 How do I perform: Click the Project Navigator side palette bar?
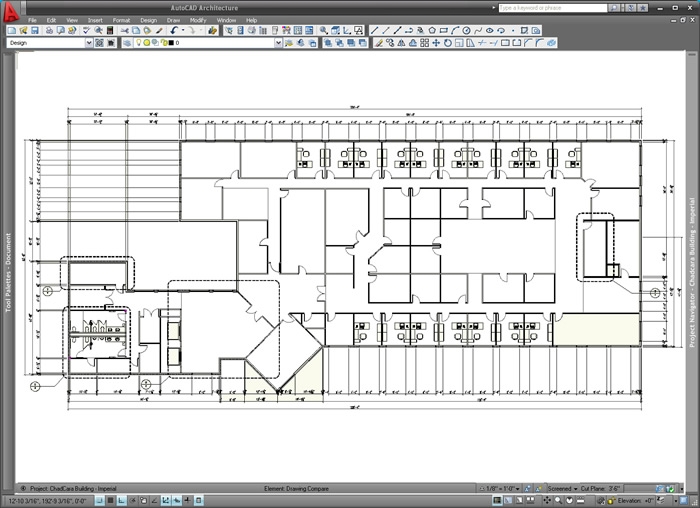691,270
